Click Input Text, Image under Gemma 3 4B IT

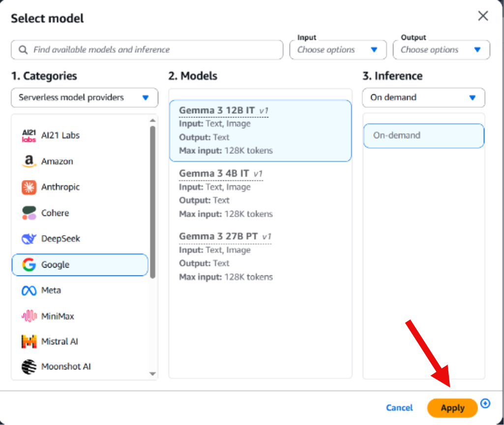click(215, 187)
